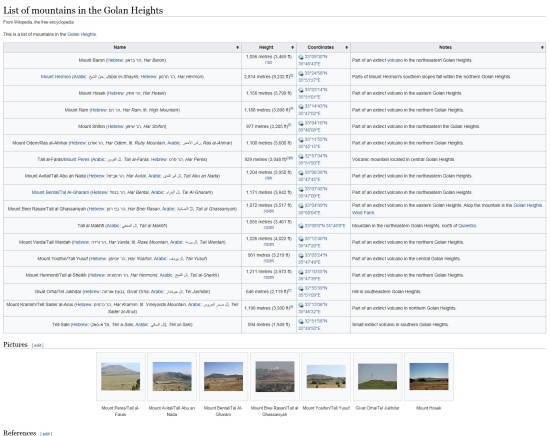Viewport: 550px width, 436px height.
Task: Sort table by Coordinates column arrow
Action: 347,47
